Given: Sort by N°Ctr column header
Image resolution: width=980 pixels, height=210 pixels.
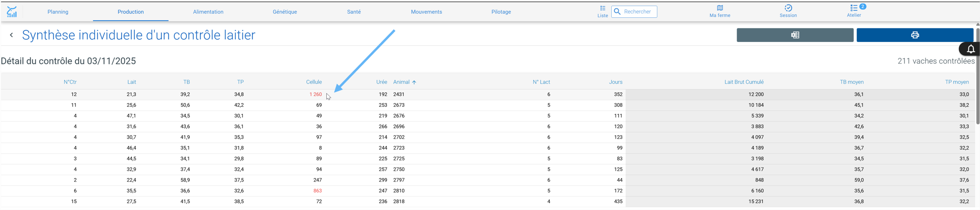Looking at the screenshot, I should pos(70,82).
